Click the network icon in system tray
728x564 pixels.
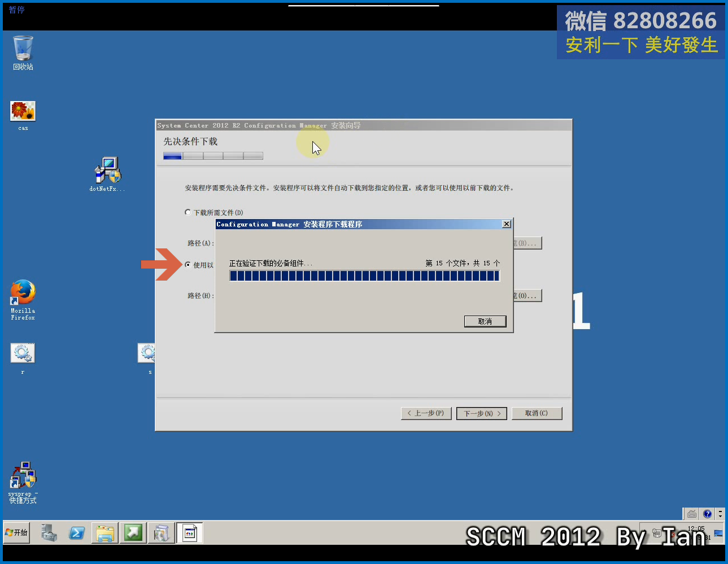(657, 533)
